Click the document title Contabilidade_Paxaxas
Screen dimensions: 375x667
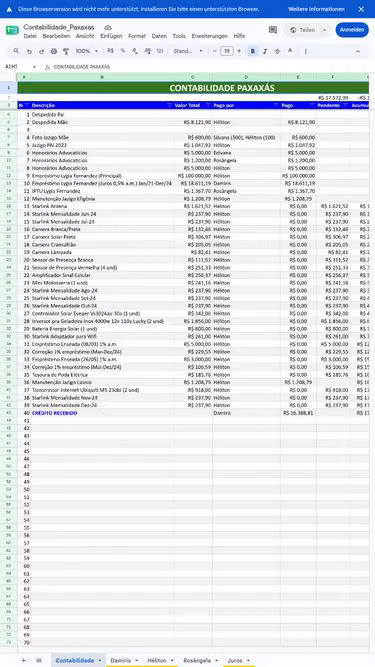click(x=59, y=27)
